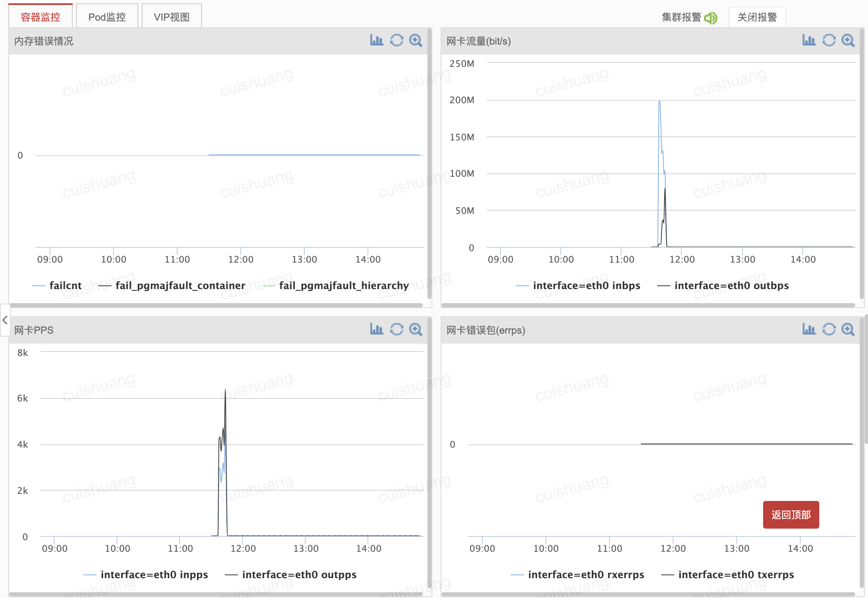The width and height of the screenshot is (868, 598).
Task: Toggle failcnt series in legend
Action: pyautogui.click(x=65, y=286)
